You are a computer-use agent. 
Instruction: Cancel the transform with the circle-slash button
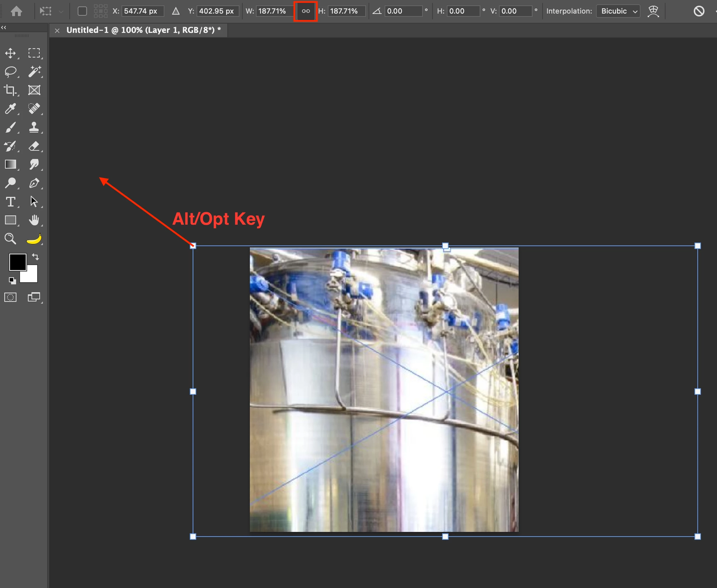coord(699,11)
